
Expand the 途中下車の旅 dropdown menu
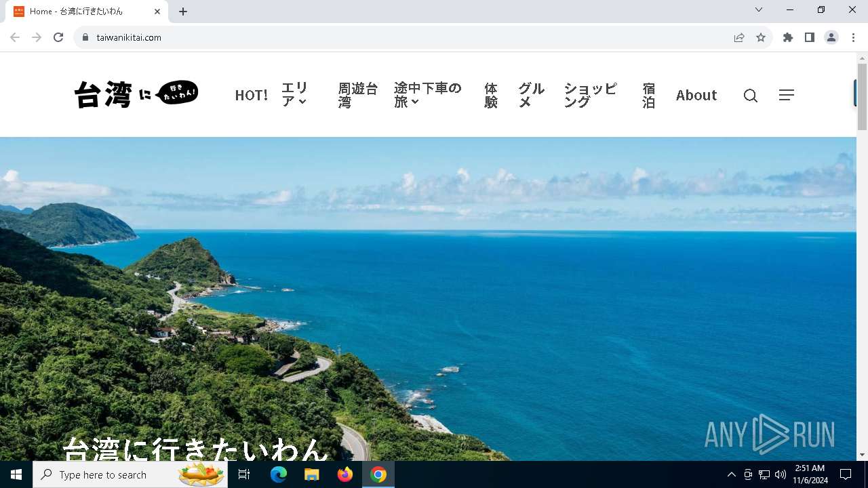click(x=428, y=95)
